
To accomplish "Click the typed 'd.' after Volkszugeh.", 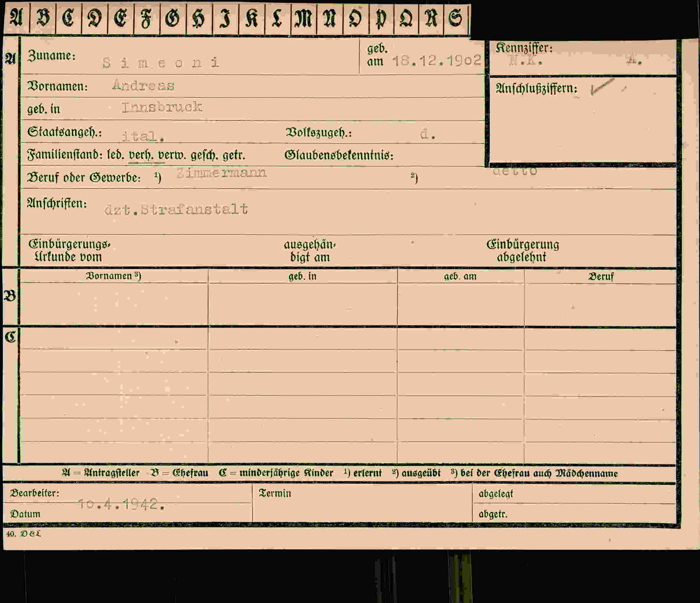I will coord(428,134).
